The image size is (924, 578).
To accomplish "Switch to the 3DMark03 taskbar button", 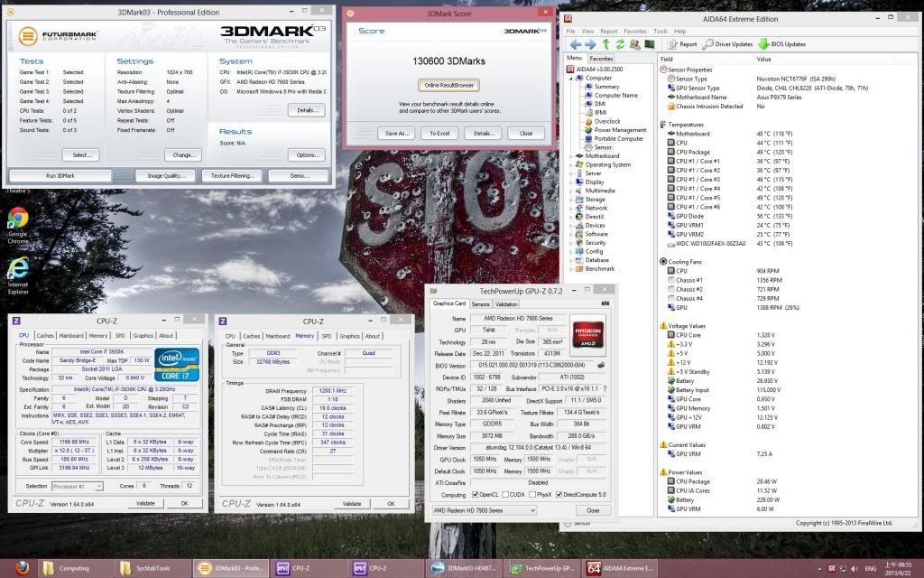I will [231, 568].
